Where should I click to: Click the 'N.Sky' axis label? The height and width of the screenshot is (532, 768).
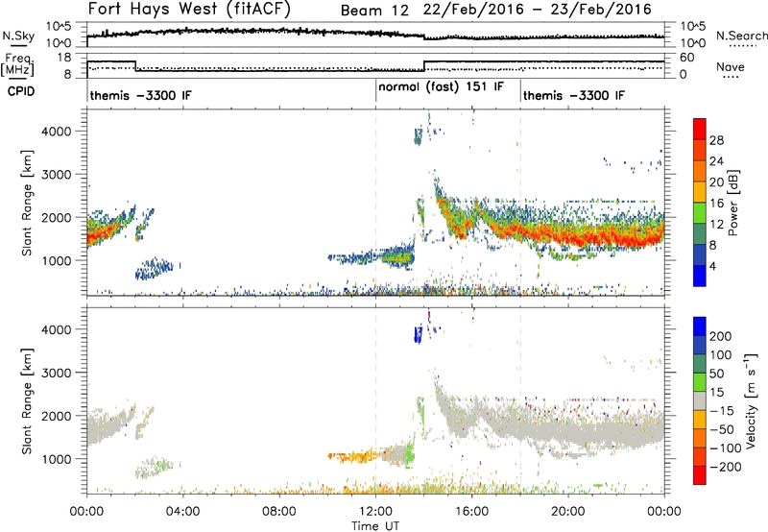pyautogui.click(x=18, y=36)
